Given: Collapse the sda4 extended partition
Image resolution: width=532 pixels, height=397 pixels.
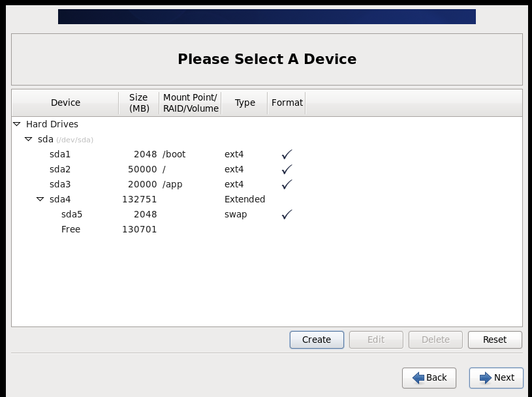Looking at the screenshot, I should point(40,199).
